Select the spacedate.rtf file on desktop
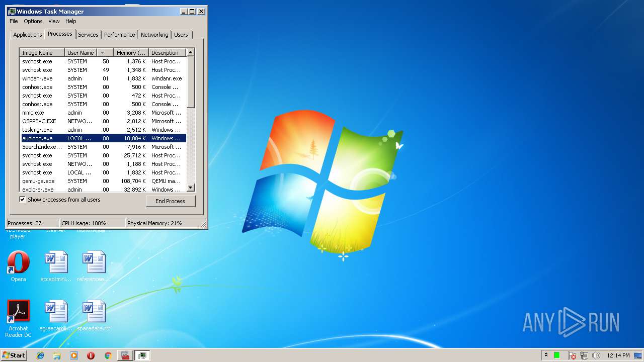The height and width of the screenshot is (362, 644). (x=94, y=316)
